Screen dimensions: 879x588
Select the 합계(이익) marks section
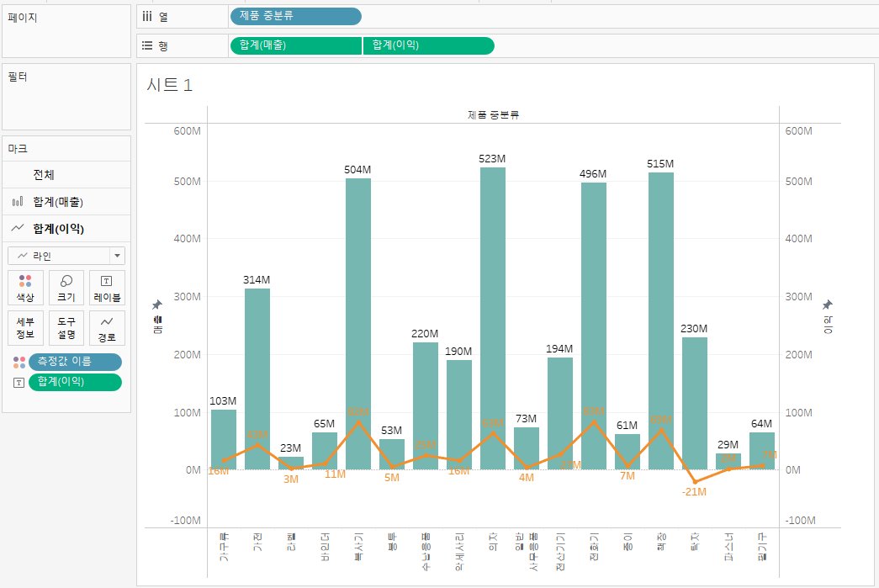point(66,228)
